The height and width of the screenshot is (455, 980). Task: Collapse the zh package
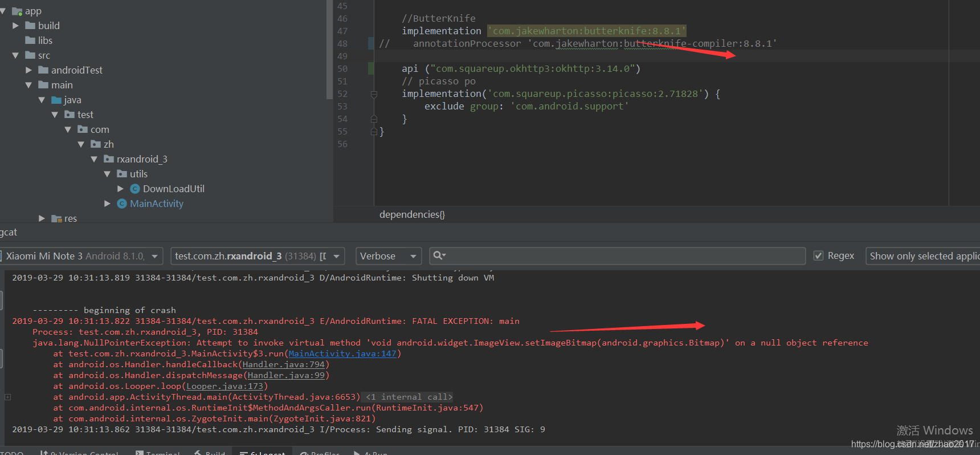(81, 144)
